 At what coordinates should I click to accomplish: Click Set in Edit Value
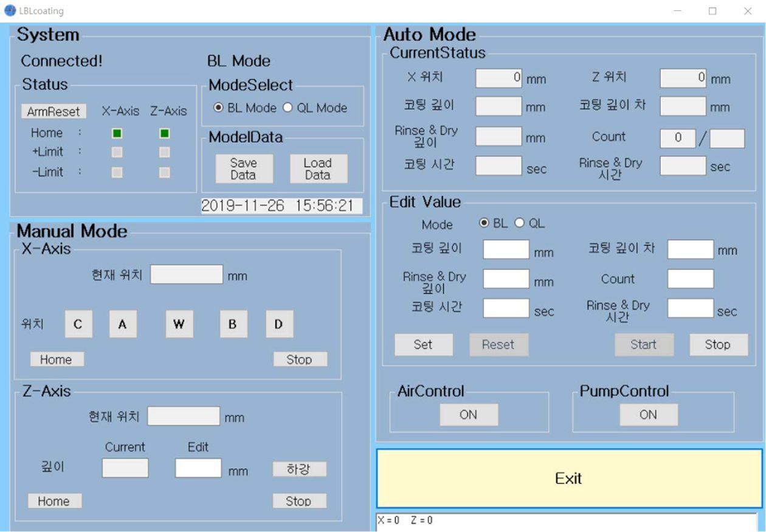tap(423, 345)
